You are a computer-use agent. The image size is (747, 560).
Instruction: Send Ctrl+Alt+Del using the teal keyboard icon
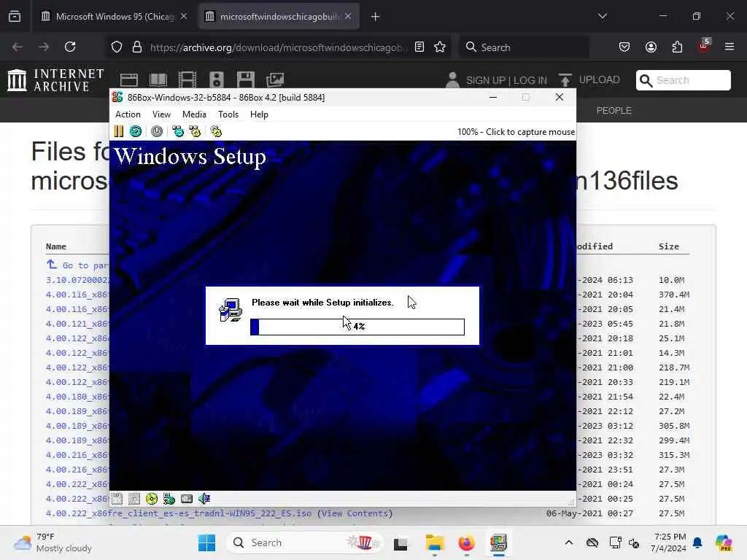point(178,131)
